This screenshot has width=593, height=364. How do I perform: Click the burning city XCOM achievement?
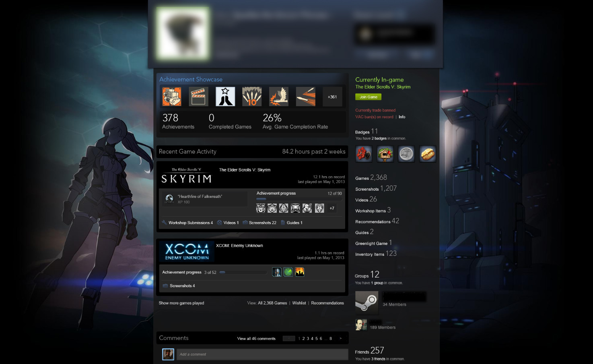(299, 272)
